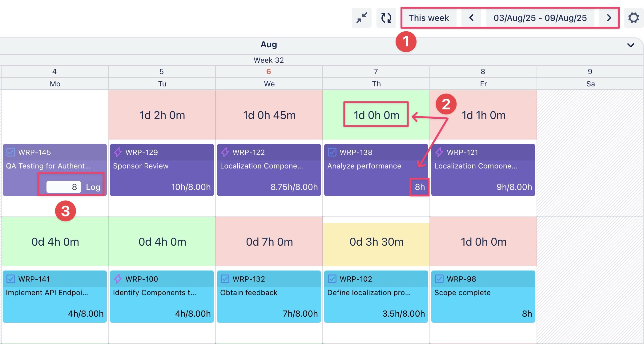This screenshot has width=644, height=344.
Task: Click the lightning epic icon on WRP-129
Action: click(118, 152)
